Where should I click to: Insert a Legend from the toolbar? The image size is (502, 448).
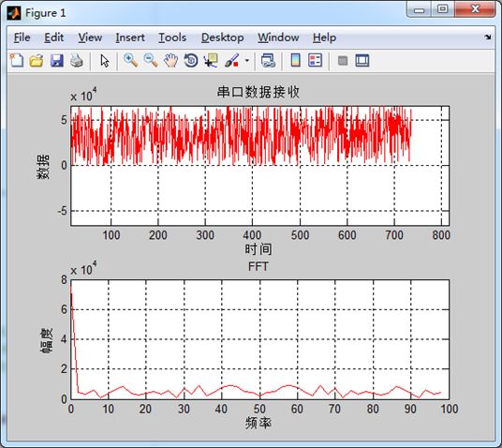[315, 60]
